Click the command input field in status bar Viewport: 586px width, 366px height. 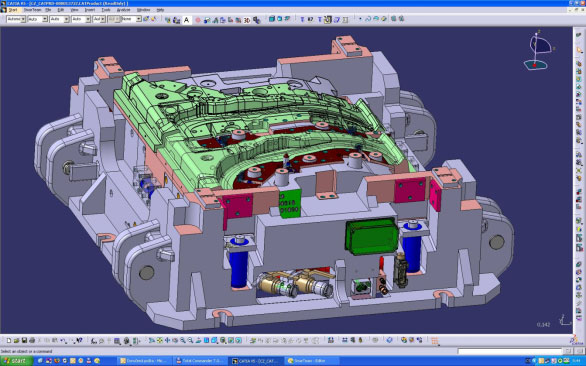510,351
